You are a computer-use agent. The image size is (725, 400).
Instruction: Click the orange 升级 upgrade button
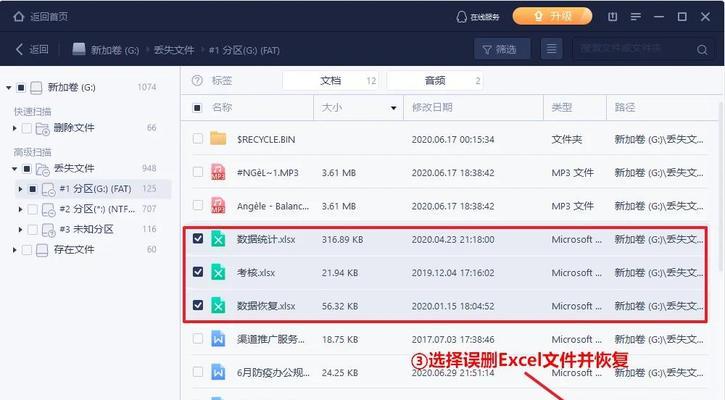pos(552,16)
